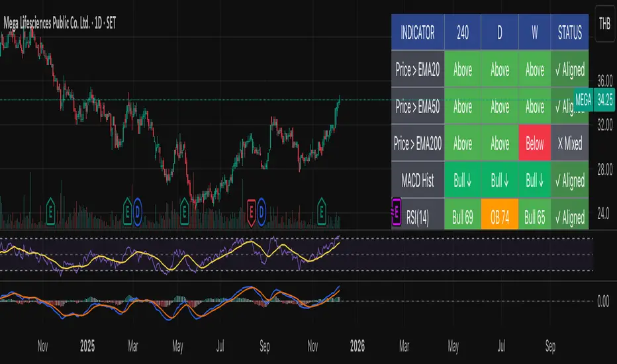Click the green E marker beside March's D marker
617x364 pixels.
coord(128,210)
